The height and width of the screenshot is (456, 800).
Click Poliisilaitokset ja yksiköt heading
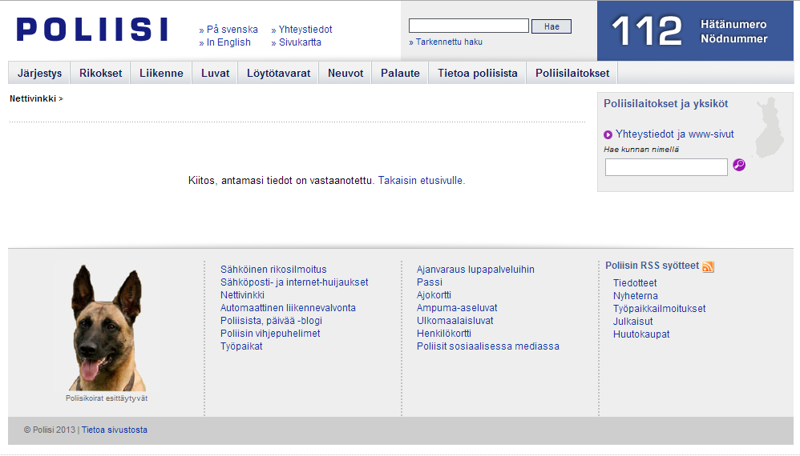coord(666,103)
